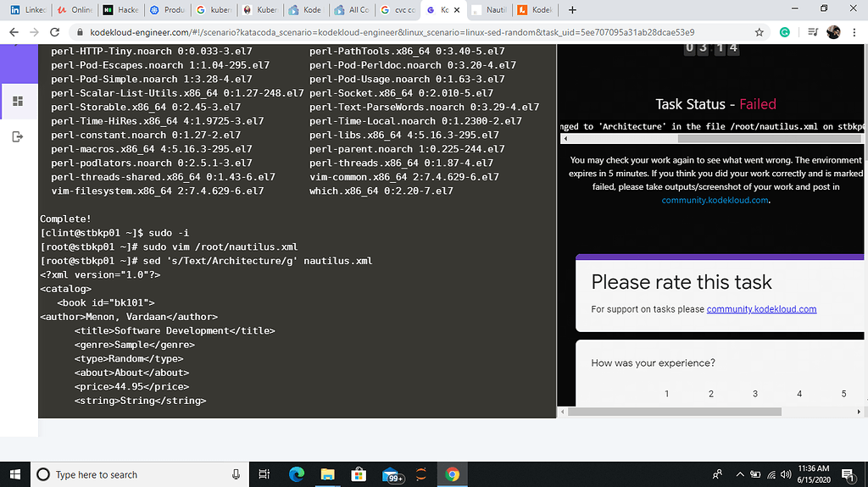Open the media control playlist icon
The width and height of the screenshot is (868, 487).
[x=813, y=32]
